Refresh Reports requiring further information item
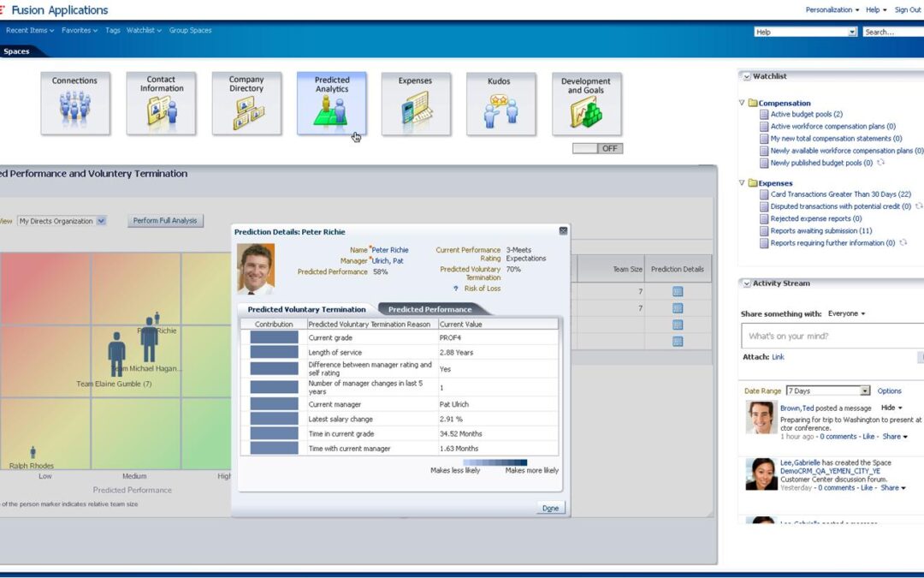Image resolution: width=924 pixels, height=578 pixels. pos(903,243)
